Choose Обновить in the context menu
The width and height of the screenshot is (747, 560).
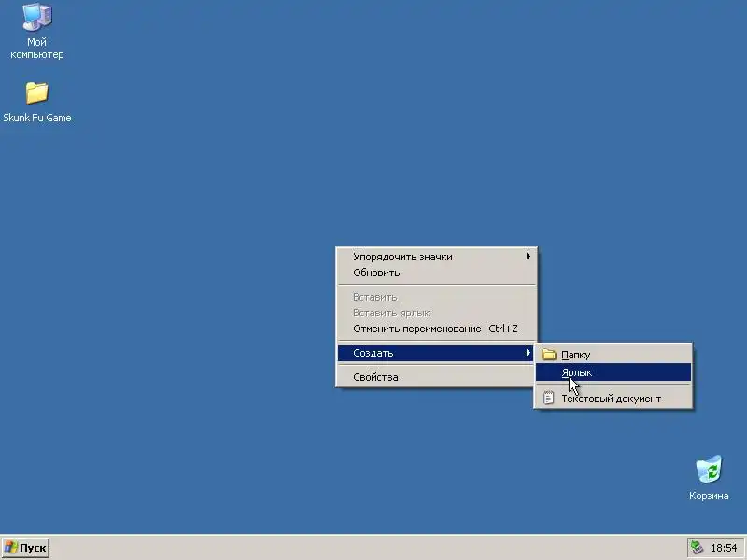point(437,273)
